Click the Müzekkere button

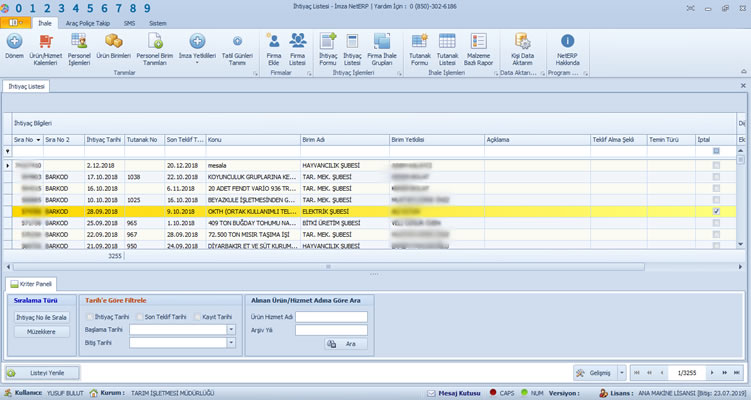pyautogui.click(x=41, y=331)
